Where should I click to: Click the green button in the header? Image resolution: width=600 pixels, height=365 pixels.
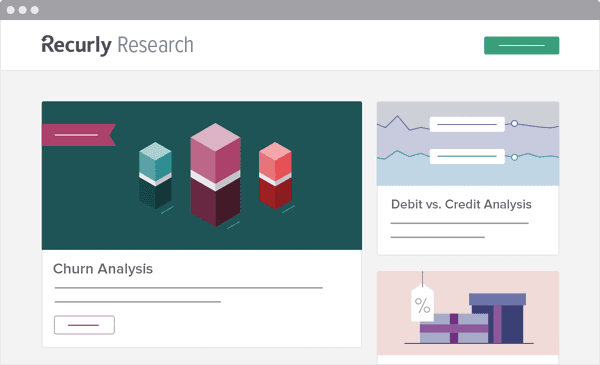tap(521, 46)
